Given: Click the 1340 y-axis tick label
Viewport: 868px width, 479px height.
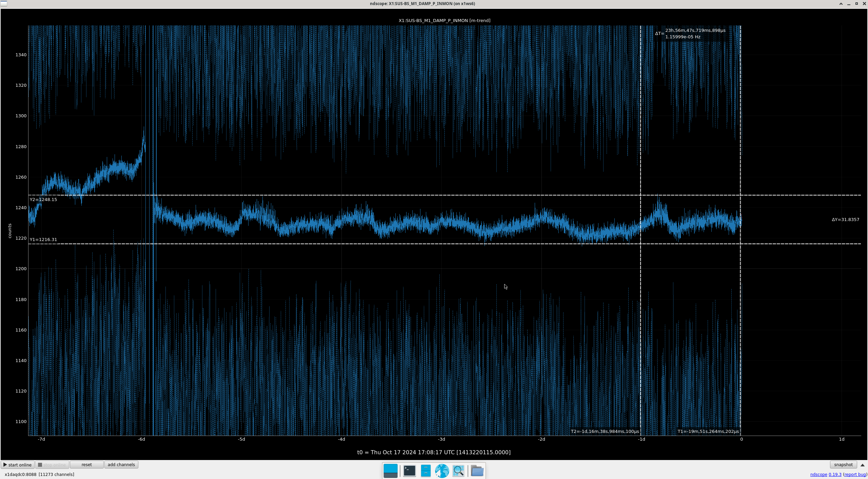Looking at the screenshot, I should pos(21,55).
